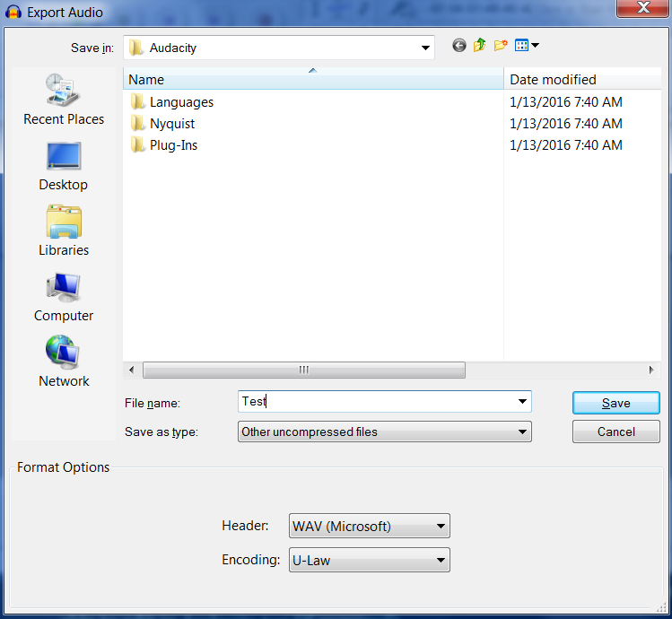
Task: Select the date modified of Nyquist
Action: (566, 124)
